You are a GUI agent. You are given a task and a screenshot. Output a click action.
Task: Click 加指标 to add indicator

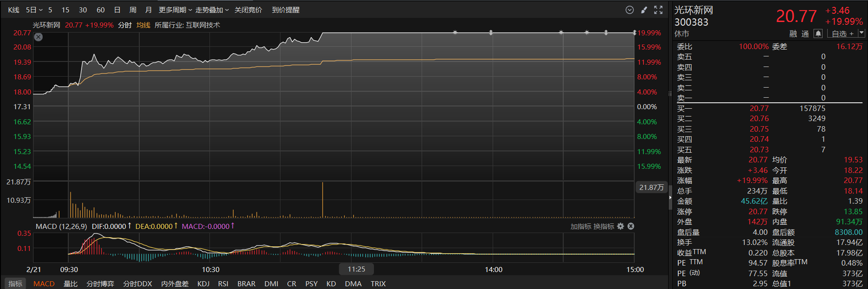tap(580, 226)
